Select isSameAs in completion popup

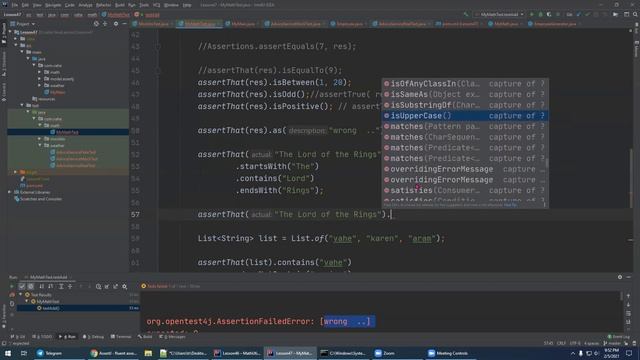point(465,94)
